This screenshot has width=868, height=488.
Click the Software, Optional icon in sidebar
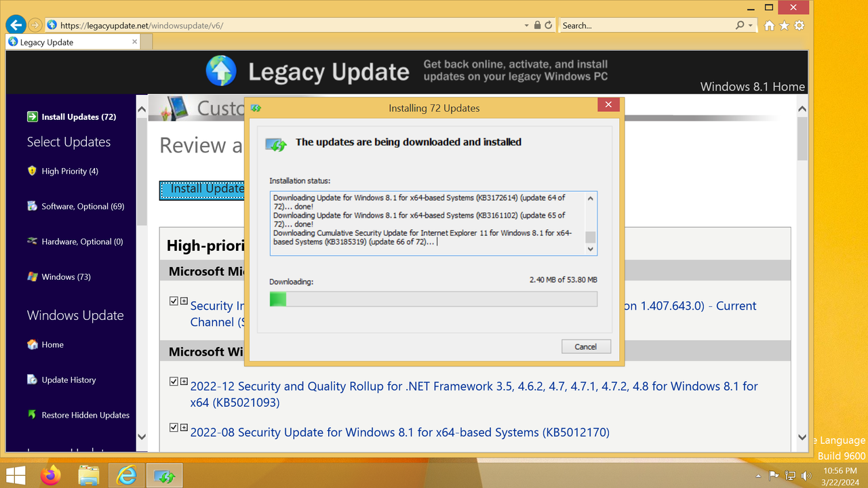point(32,206)
